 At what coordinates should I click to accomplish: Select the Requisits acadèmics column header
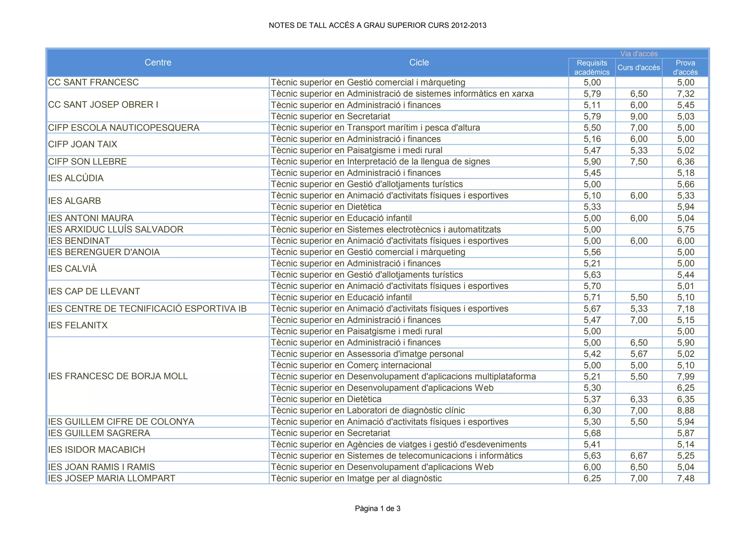pyautogui.click(x=592, y=68)
